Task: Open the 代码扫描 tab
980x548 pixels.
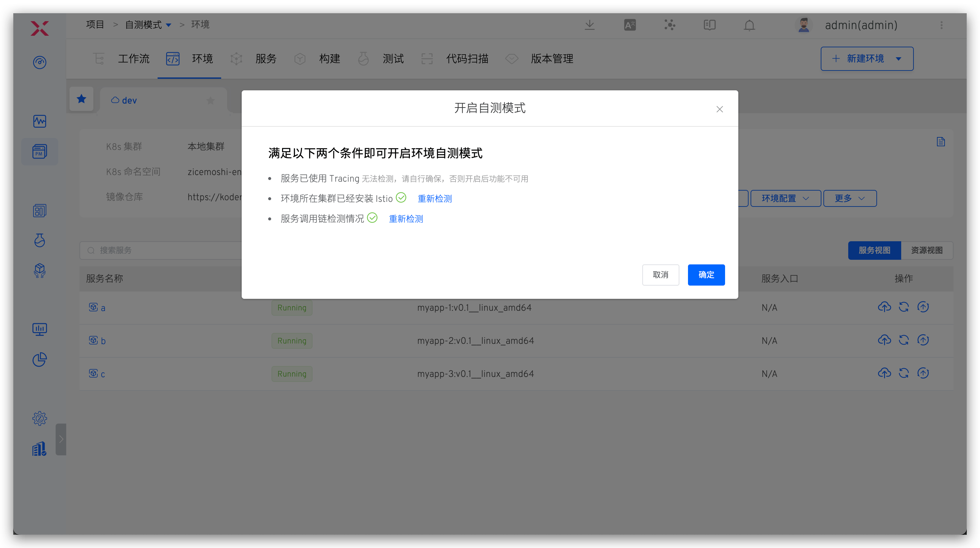Action: 467,59
